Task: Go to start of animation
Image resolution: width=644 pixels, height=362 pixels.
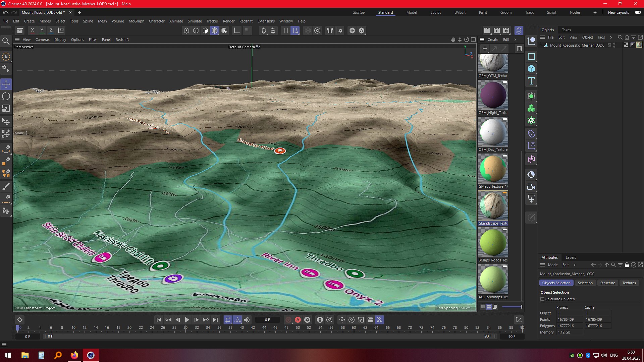Action: pyautogui.click(x=159, y=320)
